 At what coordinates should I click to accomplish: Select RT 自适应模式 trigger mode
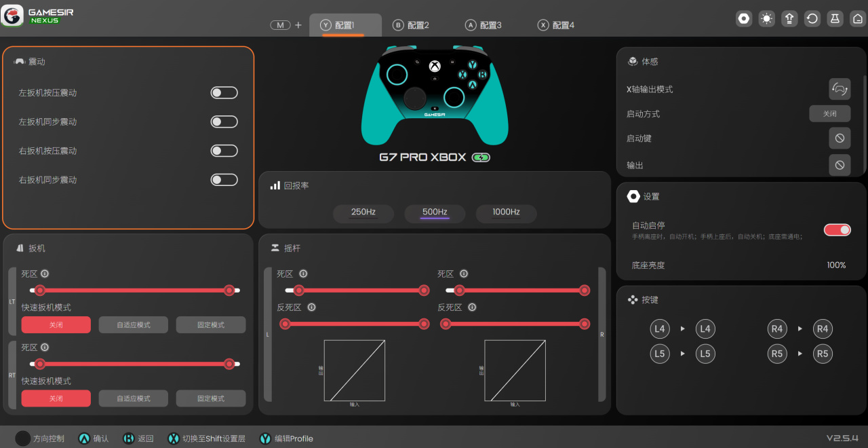pyautogui.click(x=133, y=398)
